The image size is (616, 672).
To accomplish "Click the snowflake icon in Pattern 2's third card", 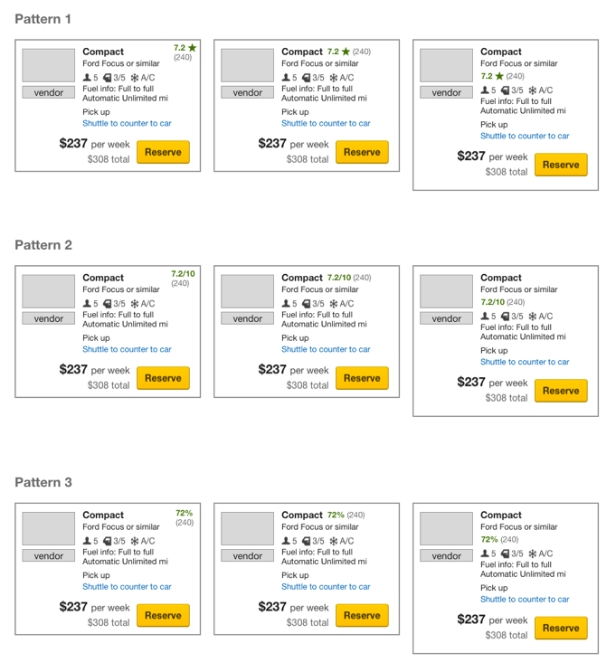I will (533, 317).
